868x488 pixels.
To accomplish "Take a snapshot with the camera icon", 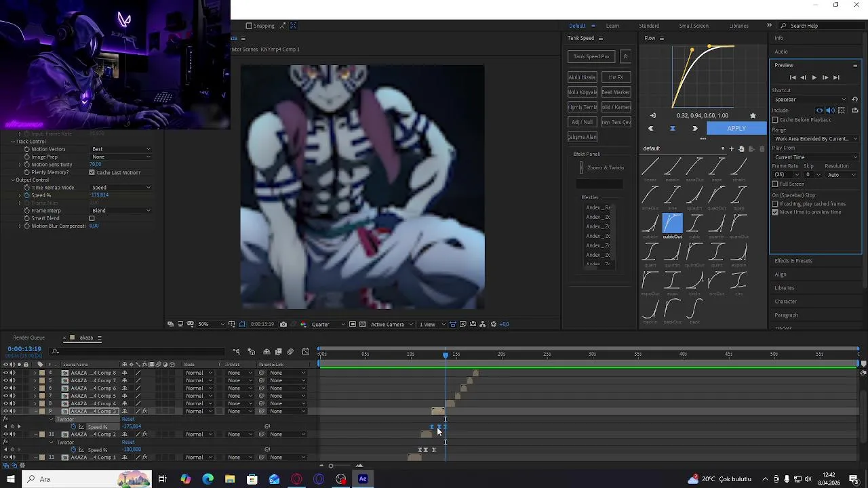I will [x=283, y=325].
